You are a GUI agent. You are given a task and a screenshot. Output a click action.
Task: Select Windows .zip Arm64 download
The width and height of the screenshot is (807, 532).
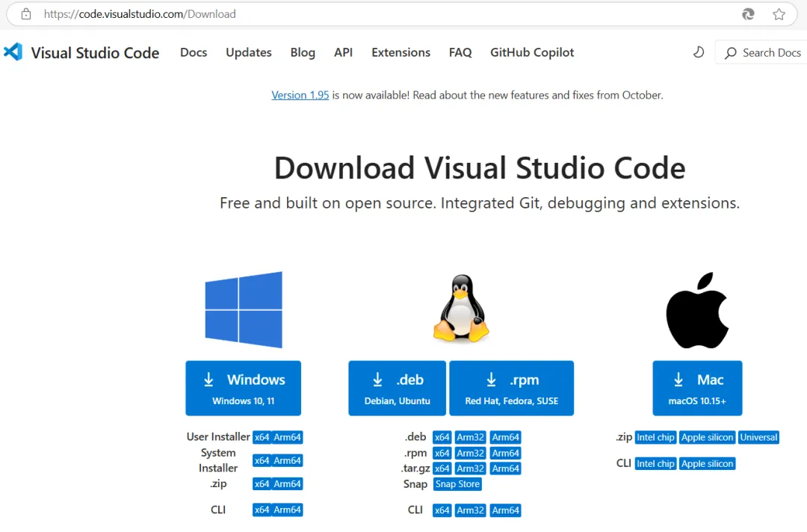(287, 483)
